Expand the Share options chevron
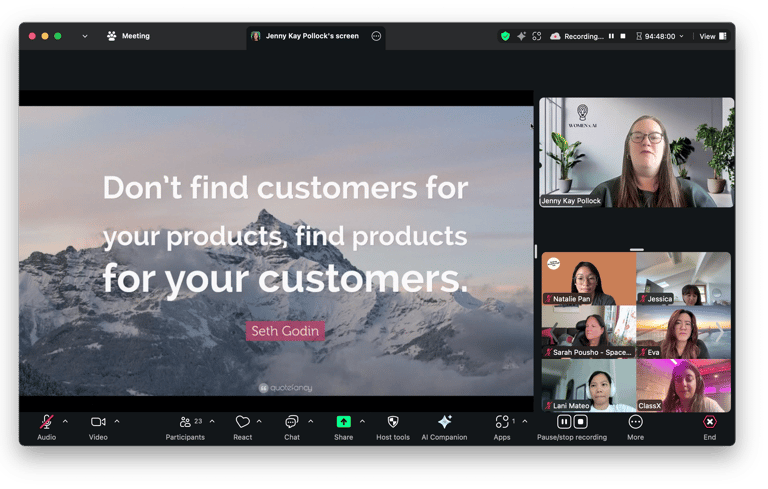This screenshot has width=768, height=489. click(x=362, y=422)
